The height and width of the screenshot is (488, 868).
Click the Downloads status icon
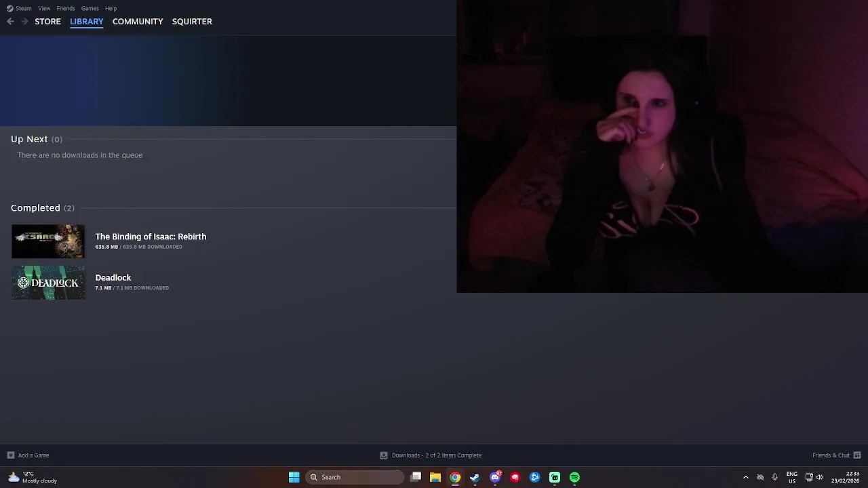[384, 455]
